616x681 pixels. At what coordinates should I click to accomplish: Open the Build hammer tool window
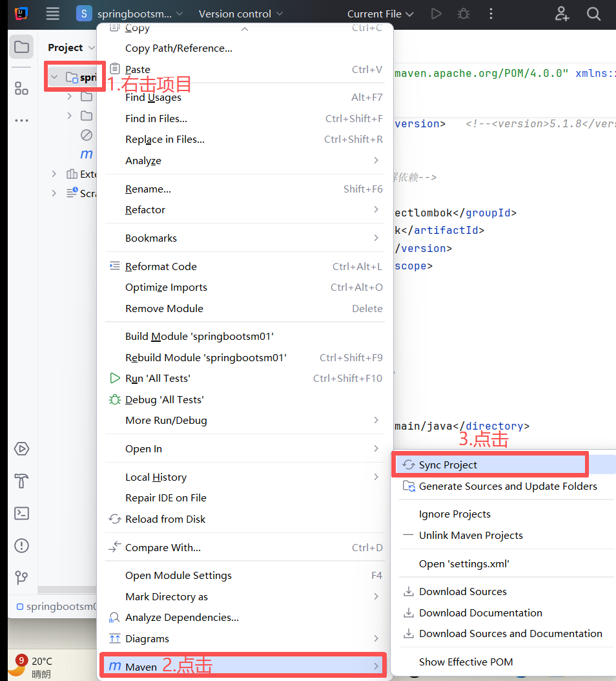(22, 481)
